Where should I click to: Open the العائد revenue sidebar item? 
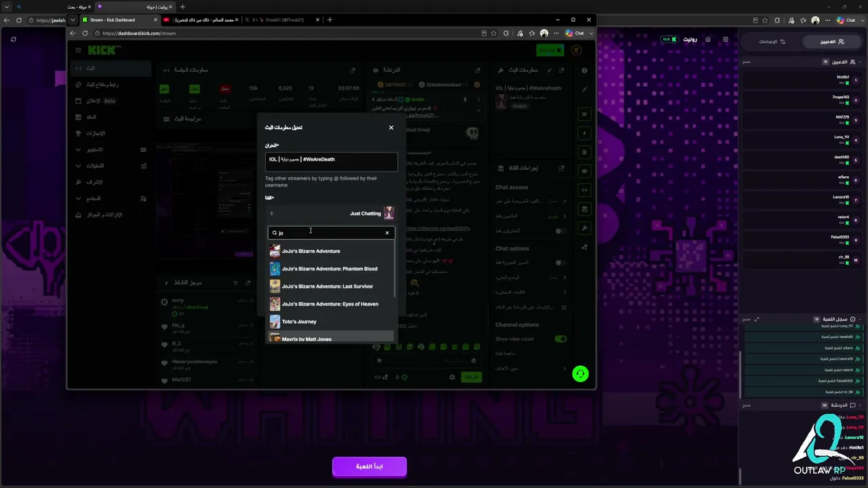111,117
